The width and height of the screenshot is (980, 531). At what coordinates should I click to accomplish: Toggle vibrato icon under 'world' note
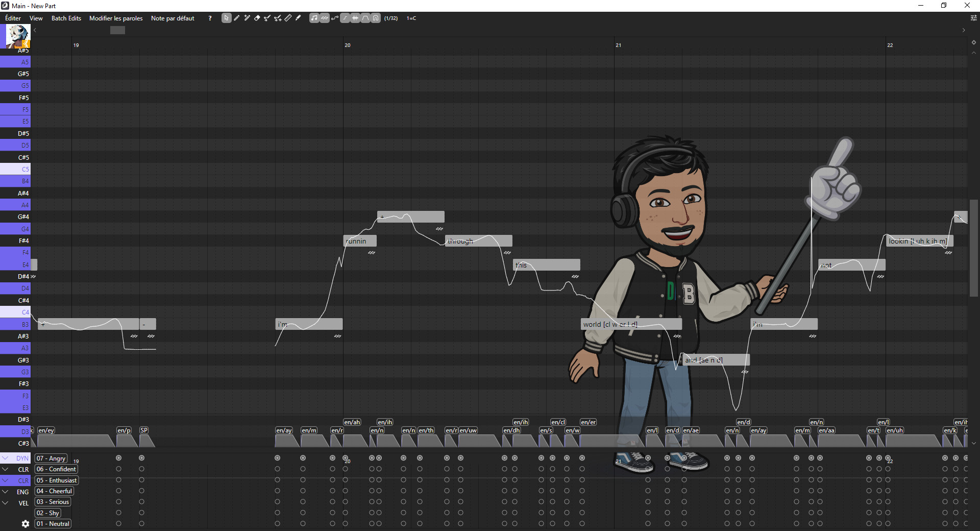coord(677,336)
